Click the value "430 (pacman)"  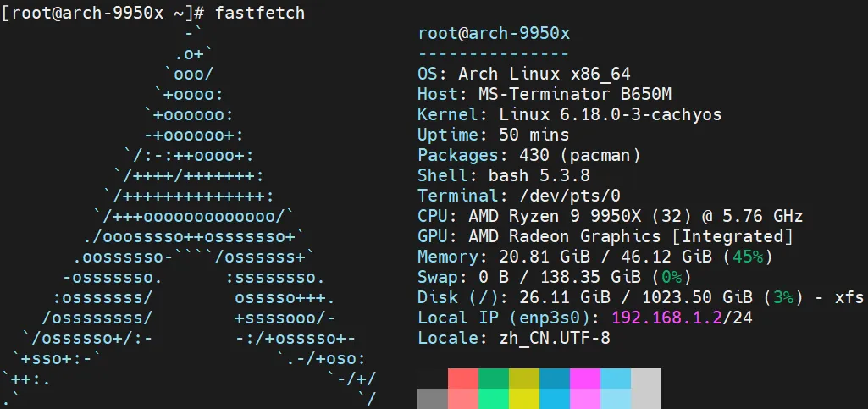(x=580, y=155)
